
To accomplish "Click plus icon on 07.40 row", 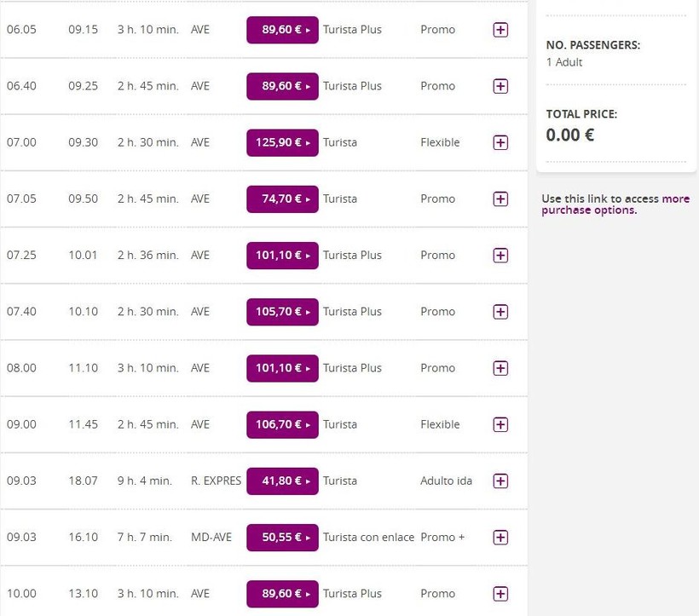I will coord(500,312).
